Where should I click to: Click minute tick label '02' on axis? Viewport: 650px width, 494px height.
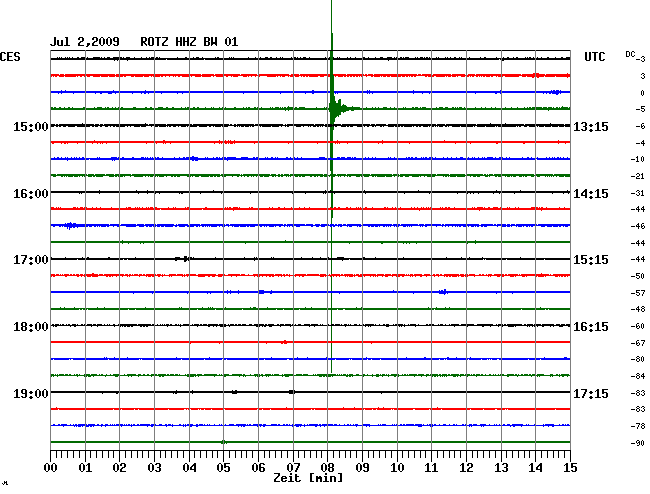coord(119,467)
